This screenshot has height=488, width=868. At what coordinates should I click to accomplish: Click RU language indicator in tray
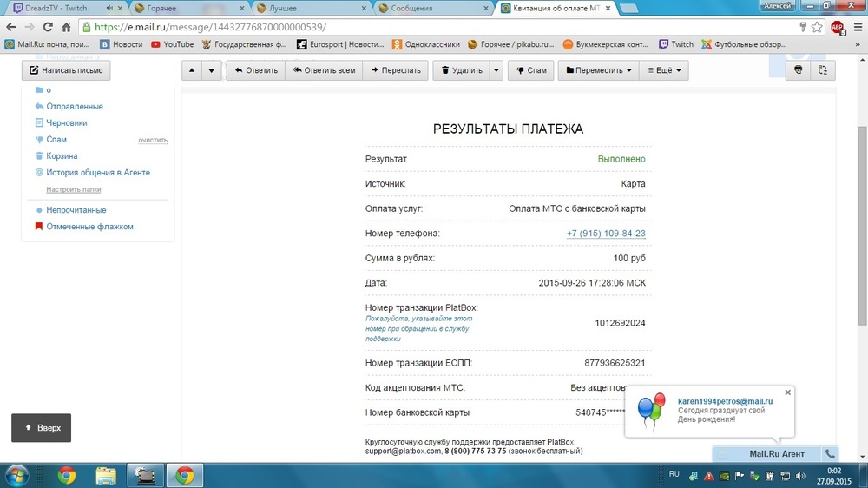[x=674, y=474]
